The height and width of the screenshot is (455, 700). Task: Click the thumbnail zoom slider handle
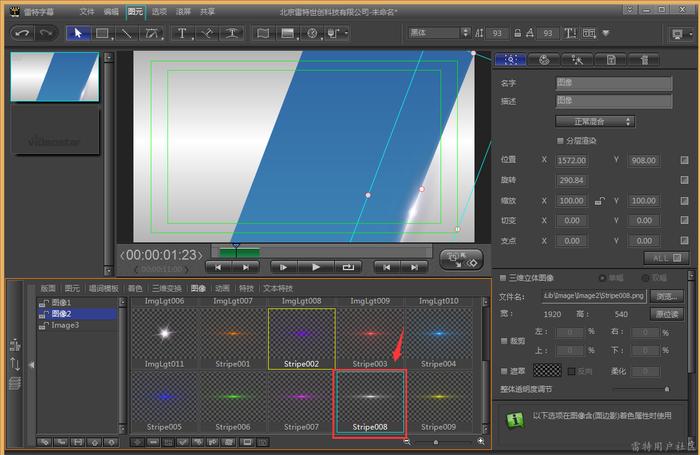[x=436, y=442]
